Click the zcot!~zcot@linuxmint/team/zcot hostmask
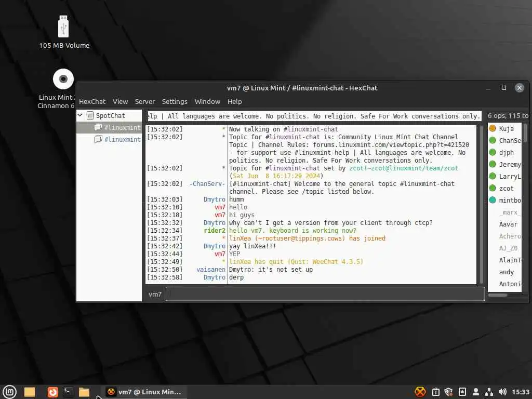The width and height of the screenshot is (532, 399). tap(403, 168)
